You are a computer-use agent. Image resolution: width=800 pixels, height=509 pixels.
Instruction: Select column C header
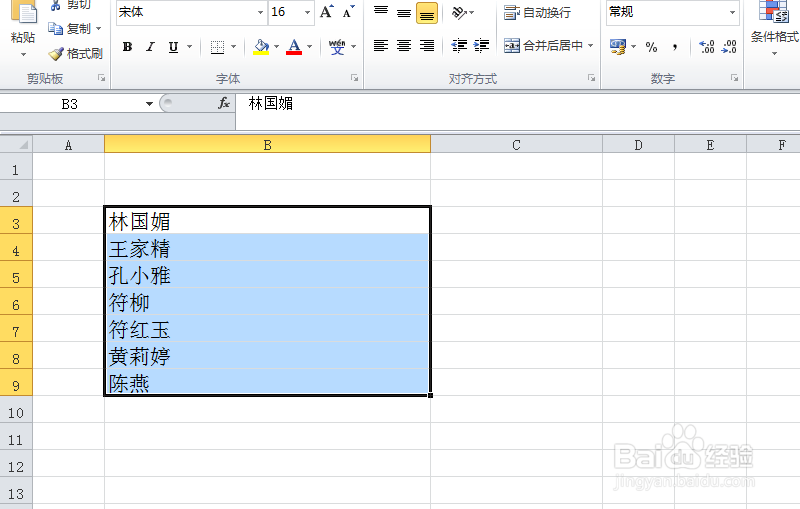(x=516, y=144)
